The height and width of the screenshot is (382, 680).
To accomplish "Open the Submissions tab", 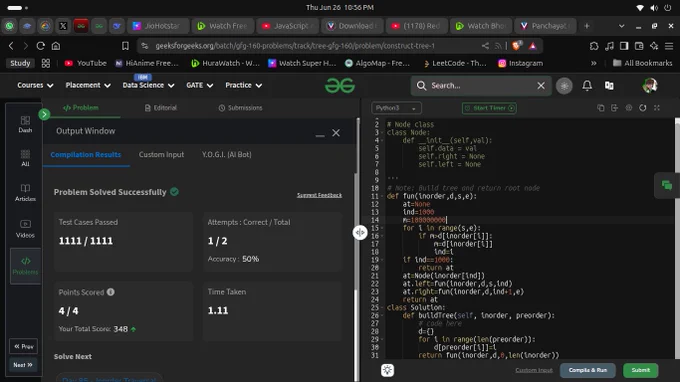I will [x=240, y=108].
